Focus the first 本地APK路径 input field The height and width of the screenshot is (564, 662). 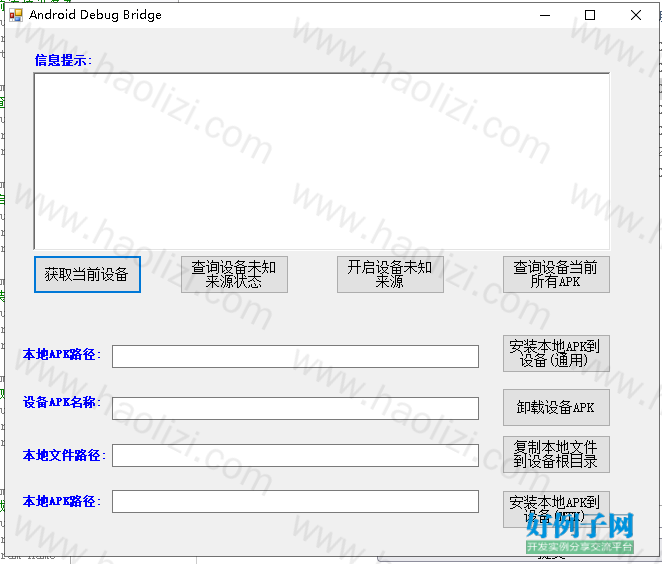[295, 356]
